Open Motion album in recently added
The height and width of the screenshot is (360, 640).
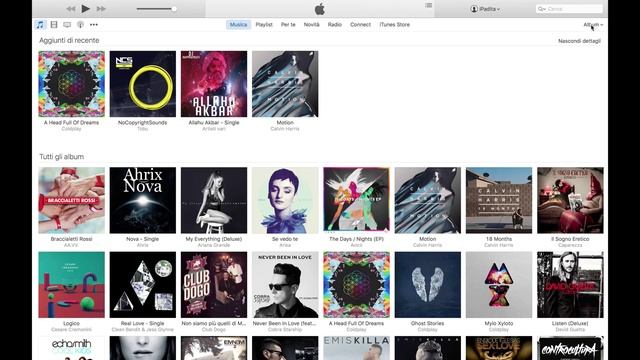(285, 84)
